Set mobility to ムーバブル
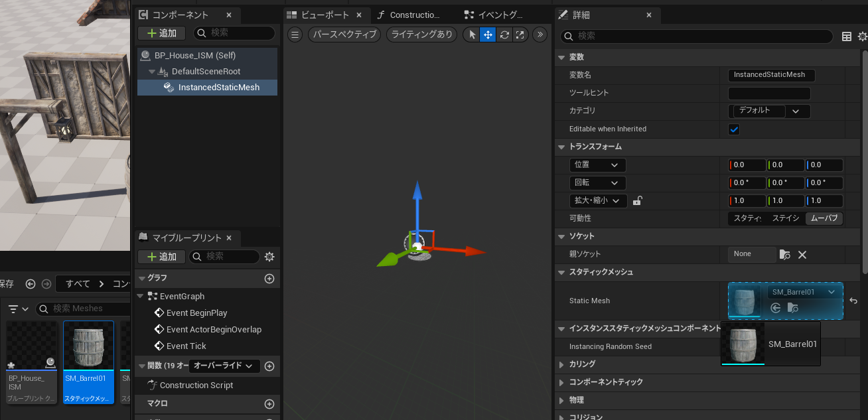The height and width of the screenshot is (420, 868). 824,218
